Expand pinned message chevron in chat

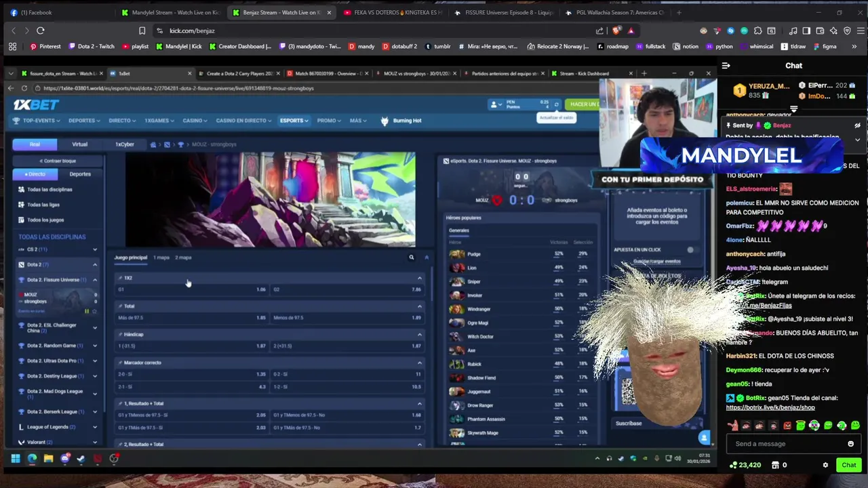click(x=857, y=140)
